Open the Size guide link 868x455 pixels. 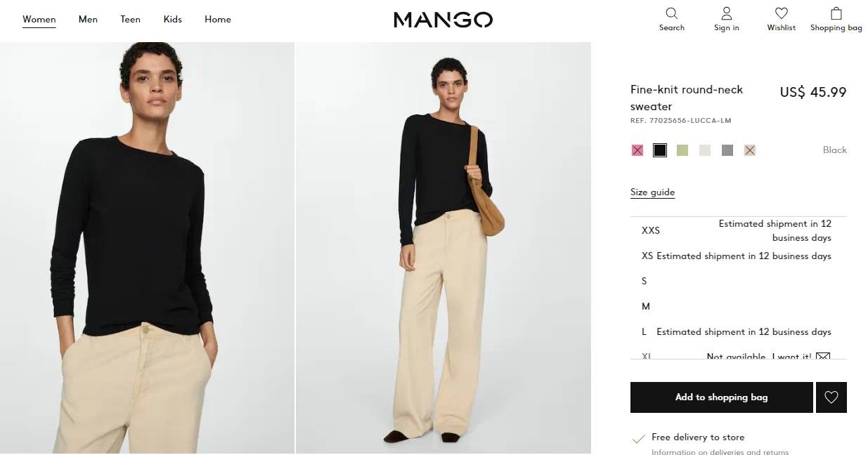652,192
